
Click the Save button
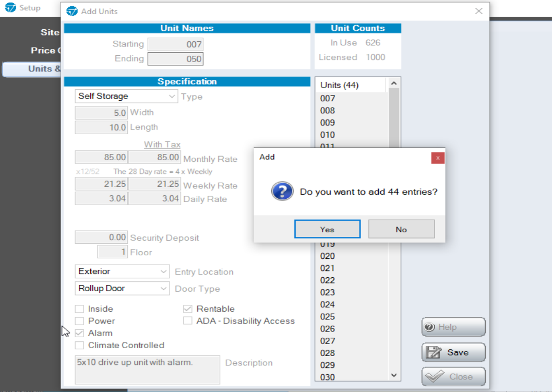coord(453,352)
